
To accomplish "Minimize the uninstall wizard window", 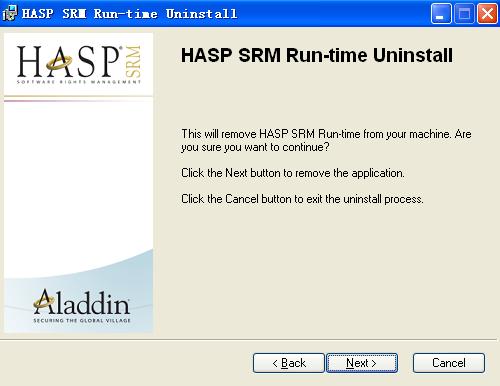I will point(441,14).
